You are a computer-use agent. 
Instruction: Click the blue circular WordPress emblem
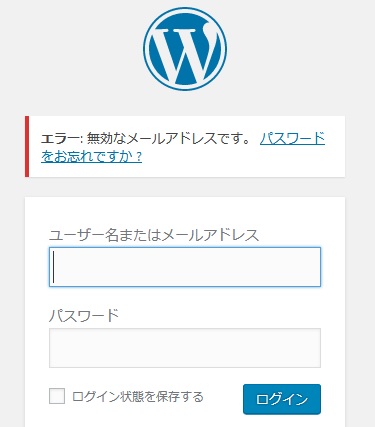click(185, 49)
